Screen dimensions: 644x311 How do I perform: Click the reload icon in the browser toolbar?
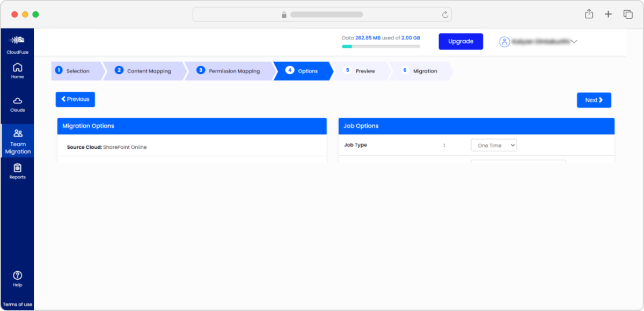(445, 14)
